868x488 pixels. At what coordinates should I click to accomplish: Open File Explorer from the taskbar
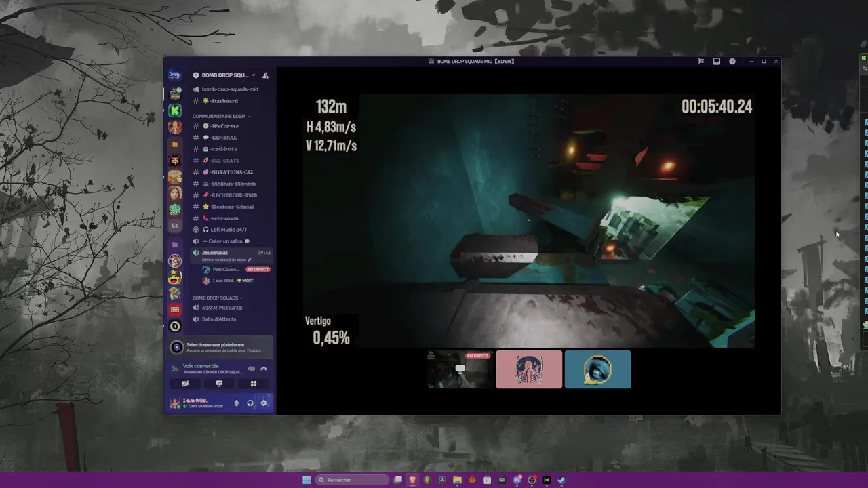tap(457, 480)
